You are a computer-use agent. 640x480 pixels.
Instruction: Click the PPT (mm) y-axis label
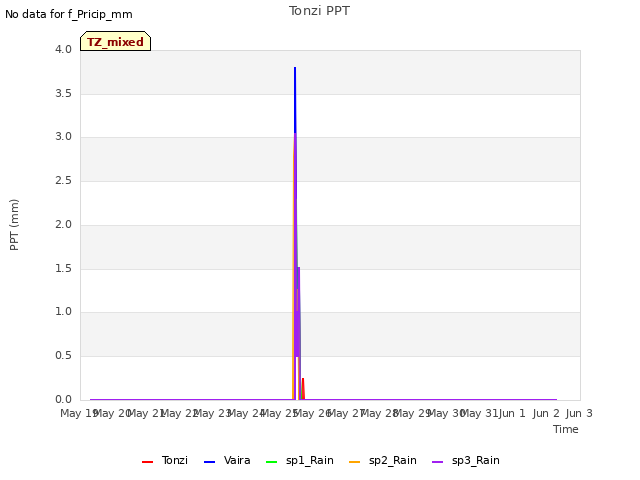pos(14,225)
